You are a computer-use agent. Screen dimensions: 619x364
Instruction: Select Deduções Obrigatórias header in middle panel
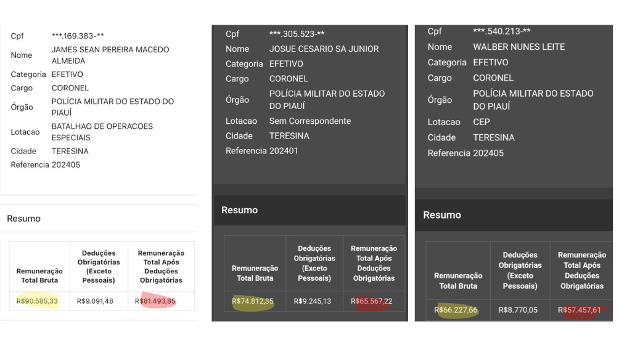[x=314, y=263]
